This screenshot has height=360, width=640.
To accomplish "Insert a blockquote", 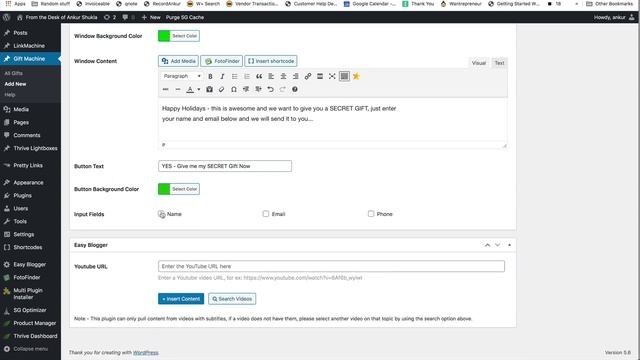I will tap(259, 76).
